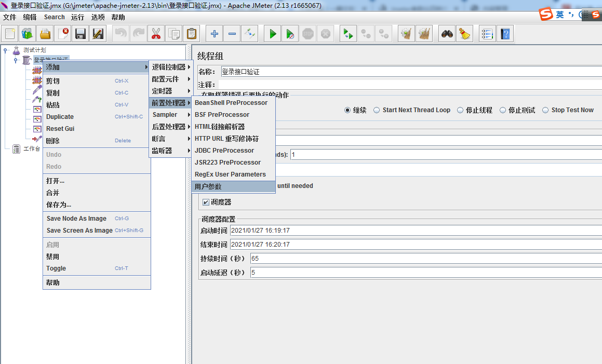Image resolution: width=602 pixels, height=364 pixels.
Task: Click the Copy toolbar icon
Action: point(174,34)
